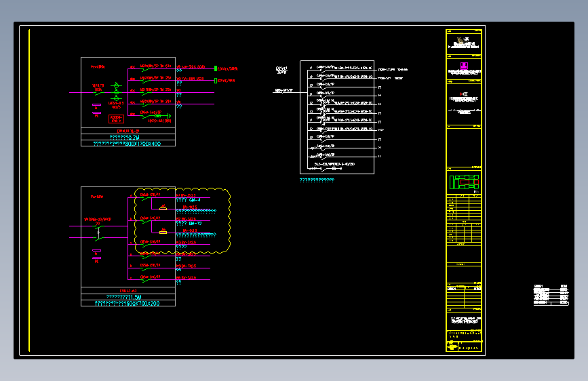
Task: Select the green key plan thumbnail
Action: [465, 182]
